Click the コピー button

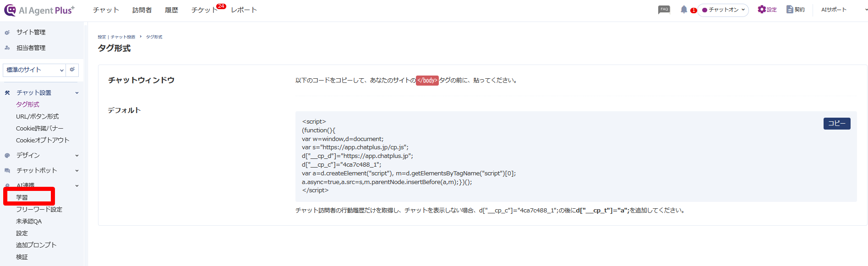[837, 124]
